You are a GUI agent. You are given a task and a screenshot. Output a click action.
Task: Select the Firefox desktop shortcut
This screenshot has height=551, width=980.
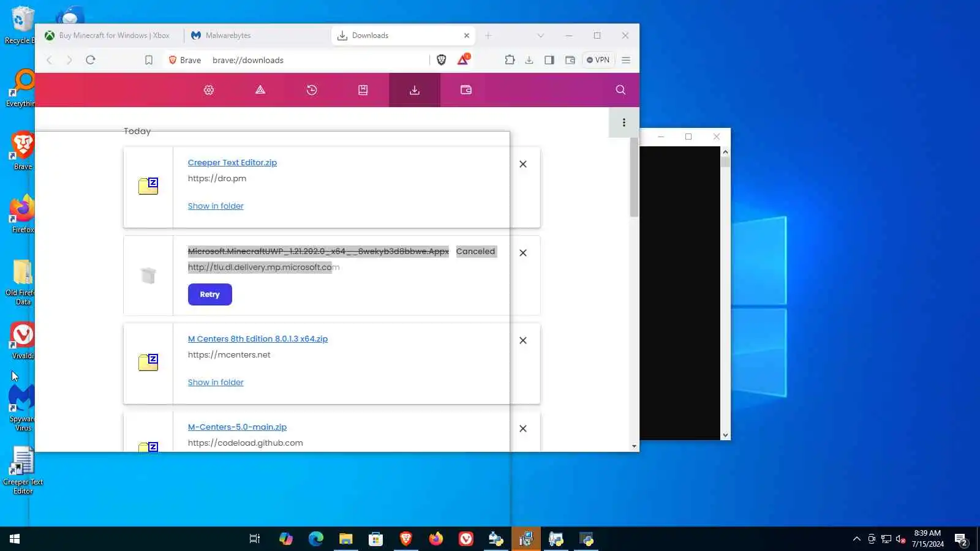[23, 214]
